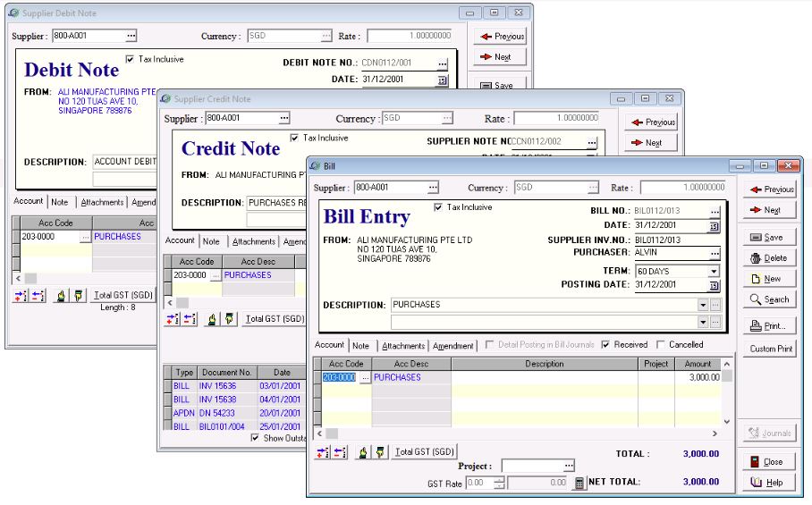Image resolution: width=812 pixels, height=505 pixels.
Task: Click move down hand icon in Credit Note window
Action: tap(229, 319)
